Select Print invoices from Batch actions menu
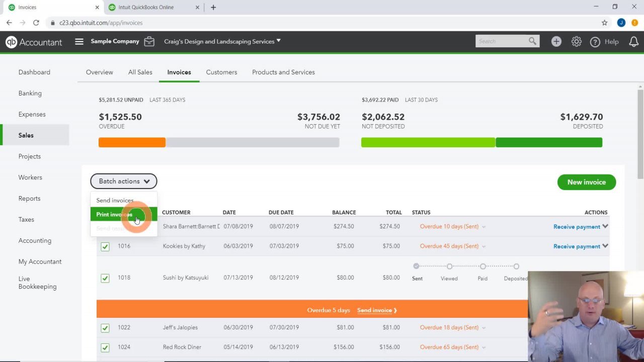 click(114, 214)
